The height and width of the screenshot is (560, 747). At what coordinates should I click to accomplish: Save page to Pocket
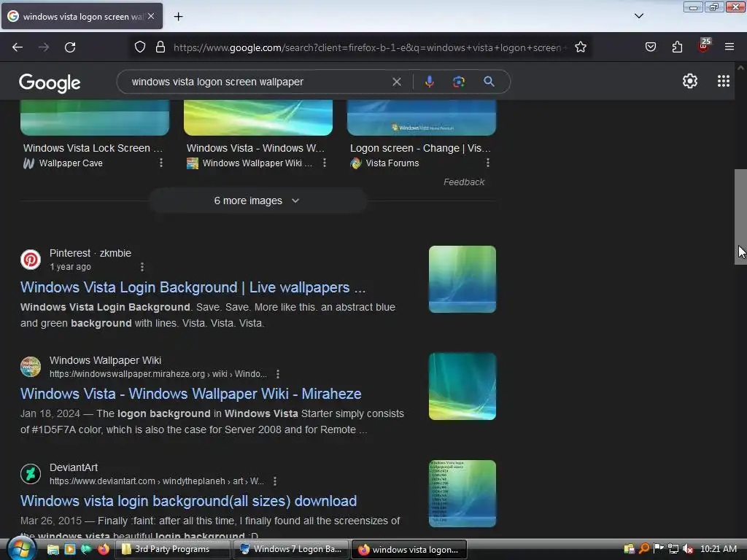point(650,47)
